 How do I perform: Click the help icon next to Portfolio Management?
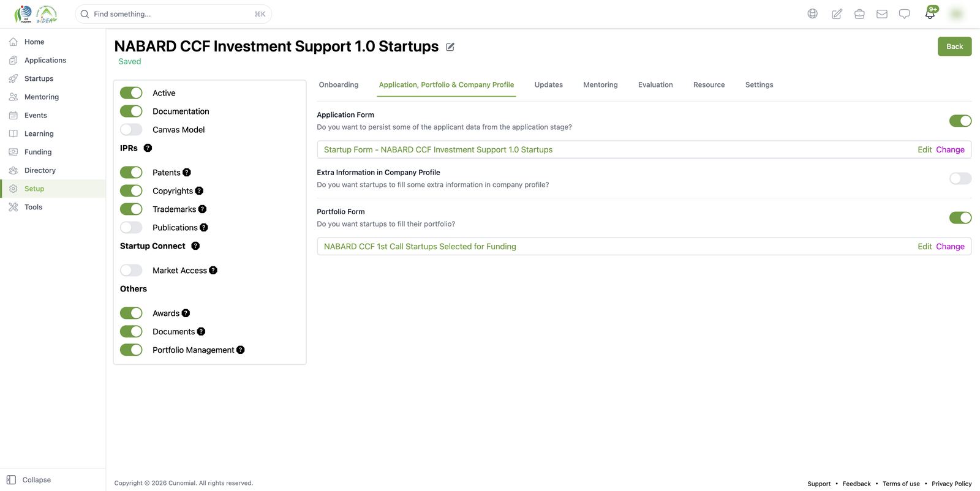point(241,350)
